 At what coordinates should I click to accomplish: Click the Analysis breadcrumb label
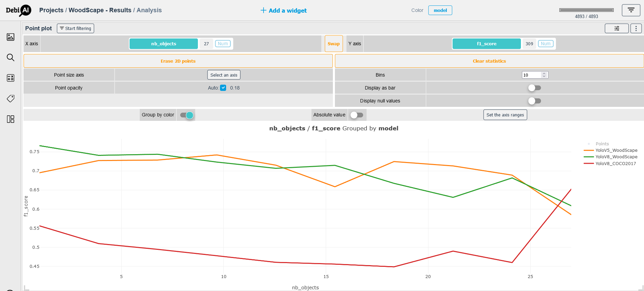click(149, 10)
